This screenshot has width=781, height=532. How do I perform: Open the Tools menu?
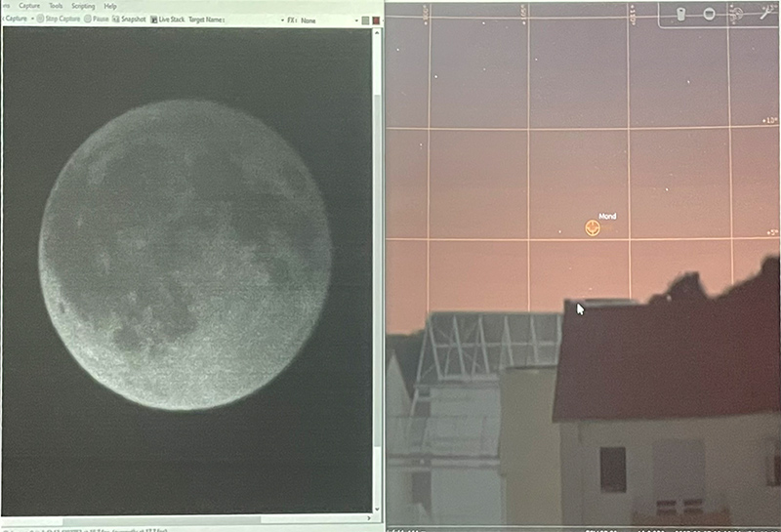[56, 6]
